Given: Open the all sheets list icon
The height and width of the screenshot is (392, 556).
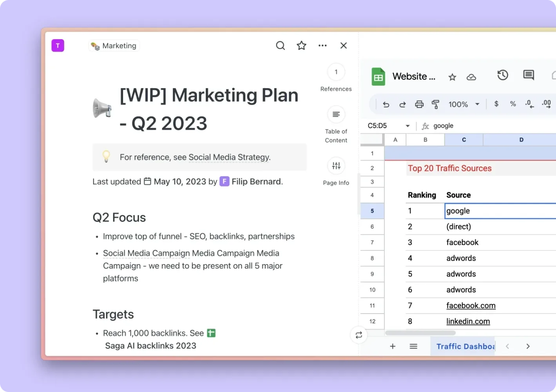Looking at the screenshot, I should click(x=413, y=347).
